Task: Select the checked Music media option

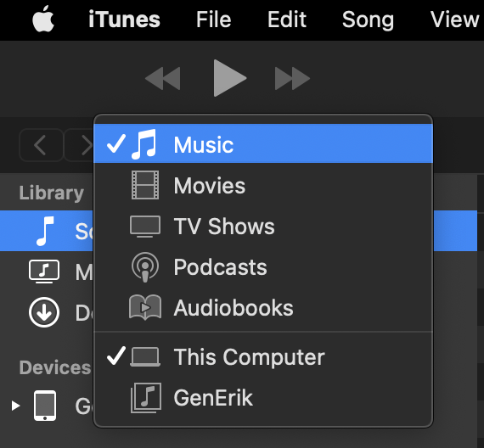Action: click(x=263, y=143)
